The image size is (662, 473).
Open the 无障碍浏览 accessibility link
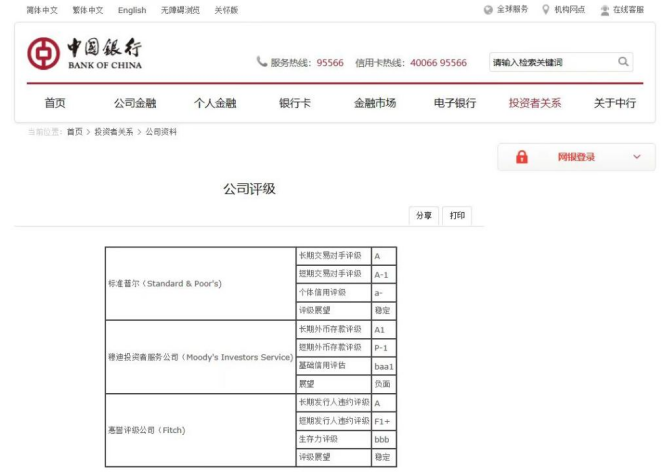pyautogui.click(x=180, y=10)
